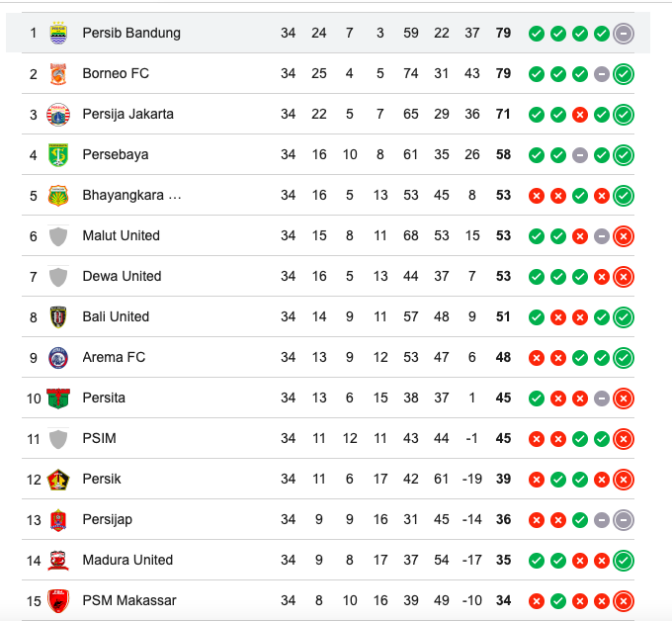The width and height of the screenshot is (672, 621).
Task: Click the Bali United crest
Action: point(58,317)
